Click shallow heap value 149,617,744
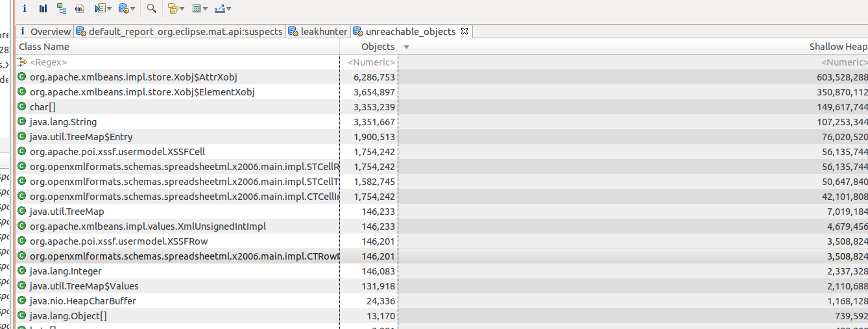Screen dimensions: 868x329 click(x=842, y=107)
